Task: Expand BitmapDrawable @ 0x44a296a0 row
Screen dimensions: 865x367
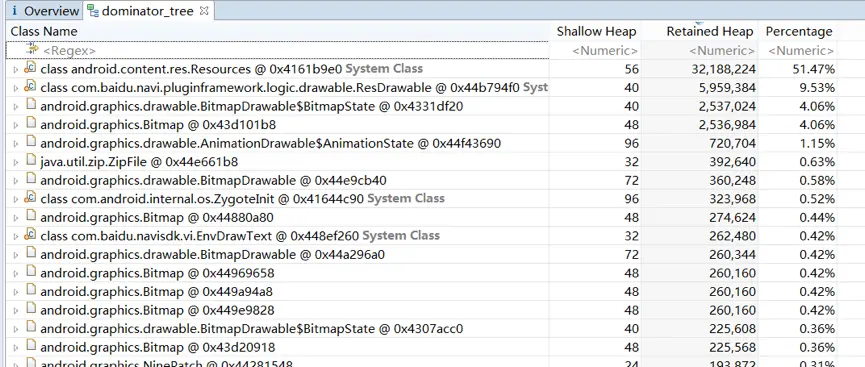Action: 15,256
